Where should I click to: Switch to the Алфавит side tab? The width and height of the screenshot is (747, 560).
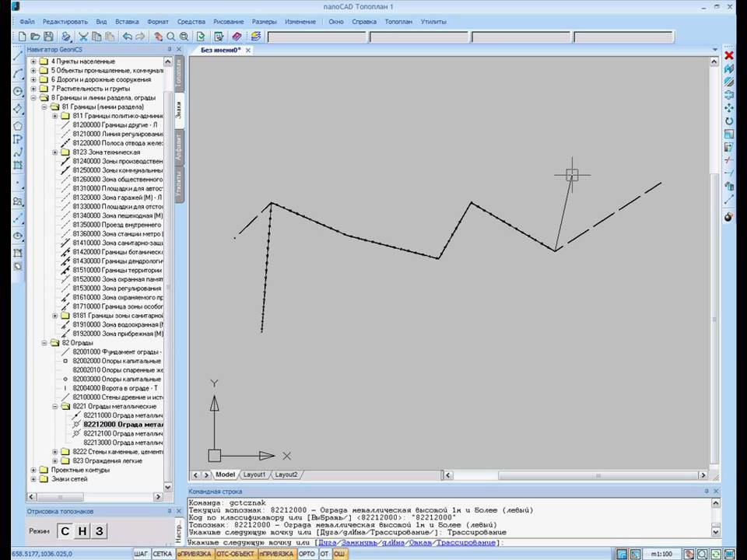click(x=179, y=147)
